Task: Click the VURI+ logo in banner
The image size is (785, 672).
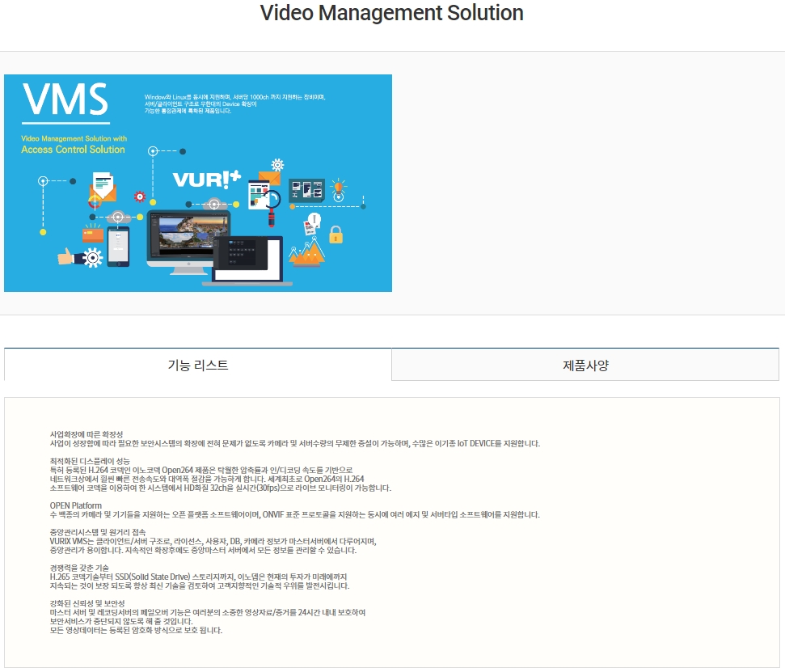Action: pyautogui.click(x=207, y=180)
